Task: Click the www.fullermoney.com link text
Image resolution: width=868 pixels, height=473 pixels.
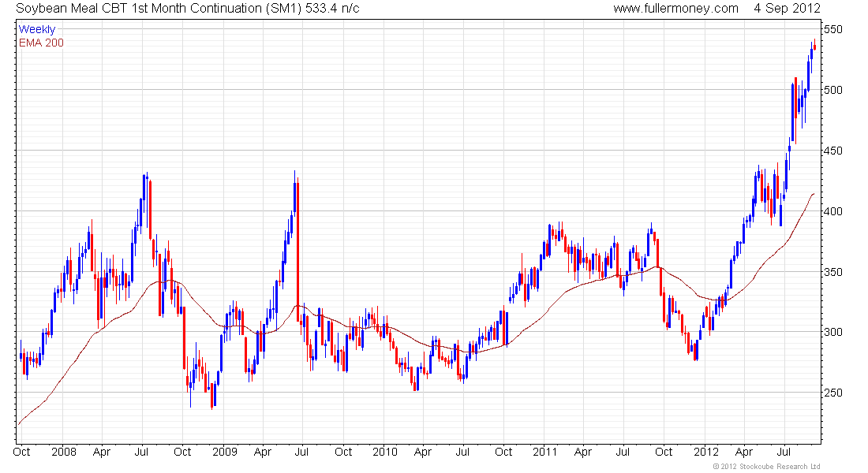Action: coord(675,9)
